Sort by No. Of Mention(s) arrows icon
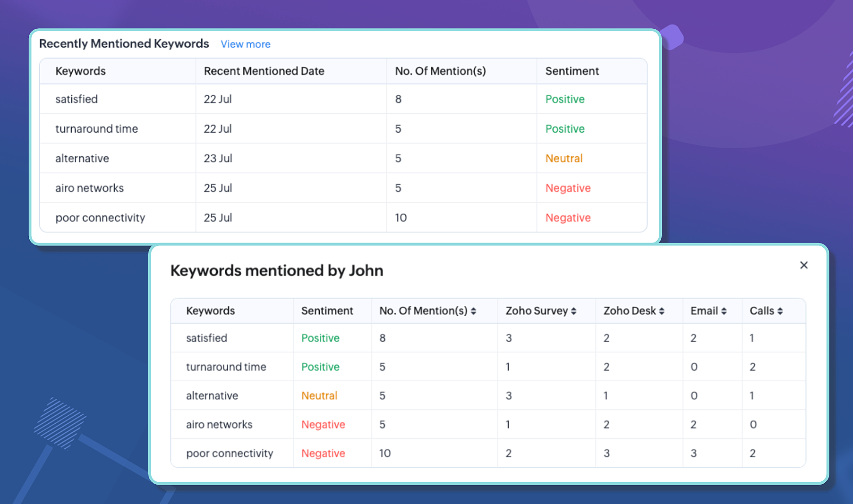Viewport: 853px width, 504px height. point(473,311)
